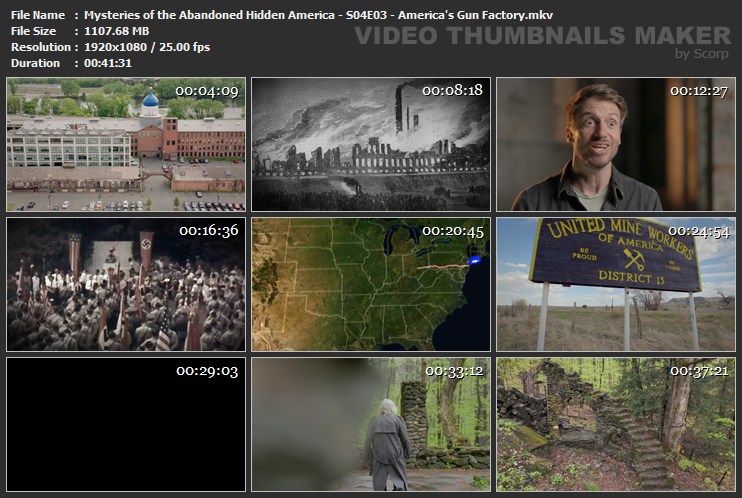Image resolution: width=742 pixels, height=498 pixels.
Task: Click the resolution value 1920x1080 / 25.00 fps
Action: (x=147, y=47)
